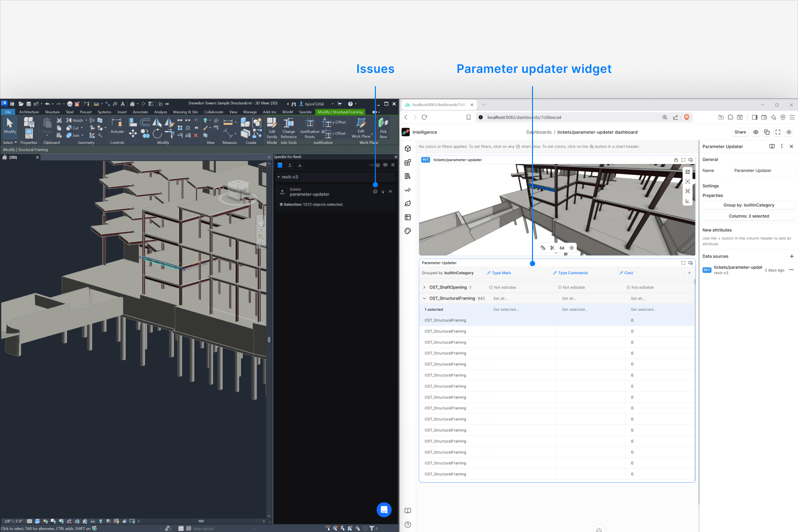
Task: Click the Notch tool in Geometry panel
Action: click(x=75, y=120)
